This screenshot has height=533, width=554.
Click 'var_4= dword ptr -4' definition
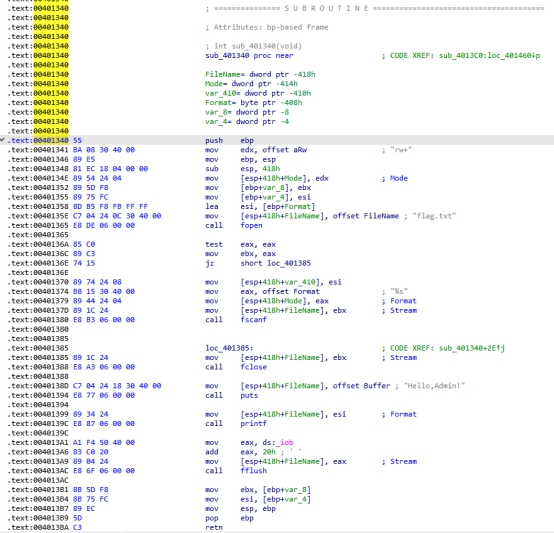click(x=247, y=122)
